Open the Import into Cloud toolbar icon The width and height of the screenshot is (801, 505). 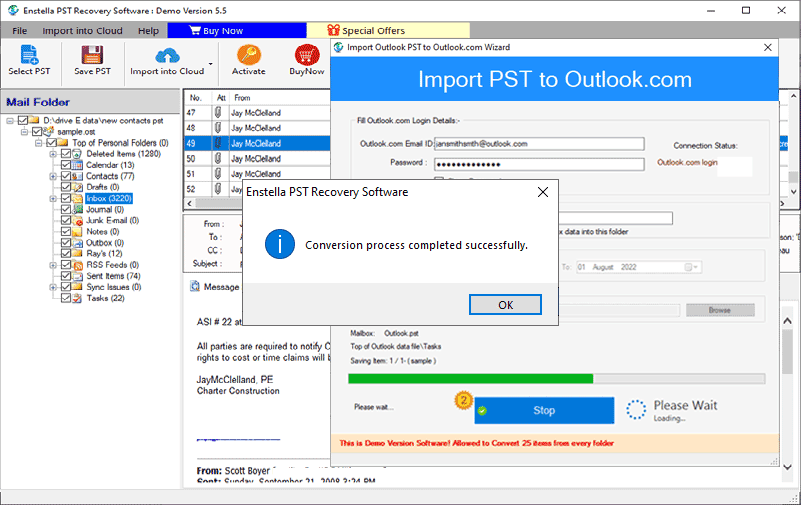coord(167,55)
